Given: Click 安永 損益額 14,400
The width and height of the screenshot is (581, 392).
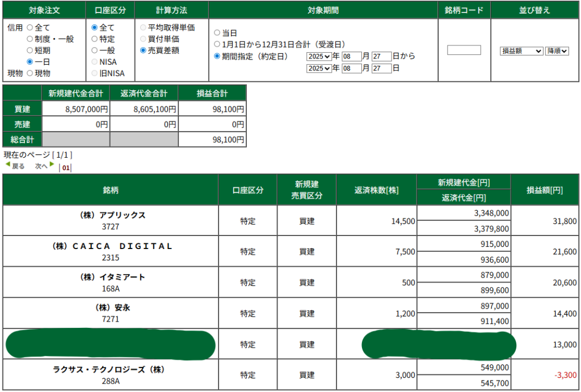Looking at the screenshot, I should pyautogui.click(x=565, y=314).
